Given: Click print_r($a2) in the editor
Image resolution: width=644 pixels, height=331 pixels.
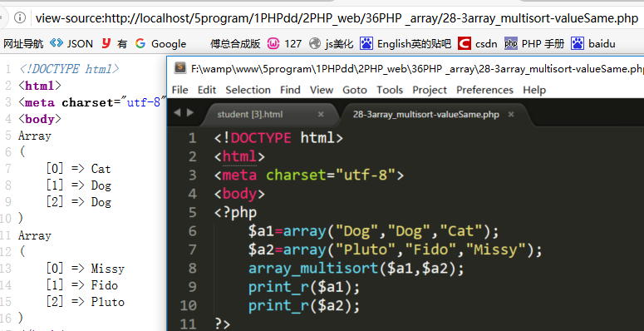Looking at the screenshot, I should [x=304, y=306].
